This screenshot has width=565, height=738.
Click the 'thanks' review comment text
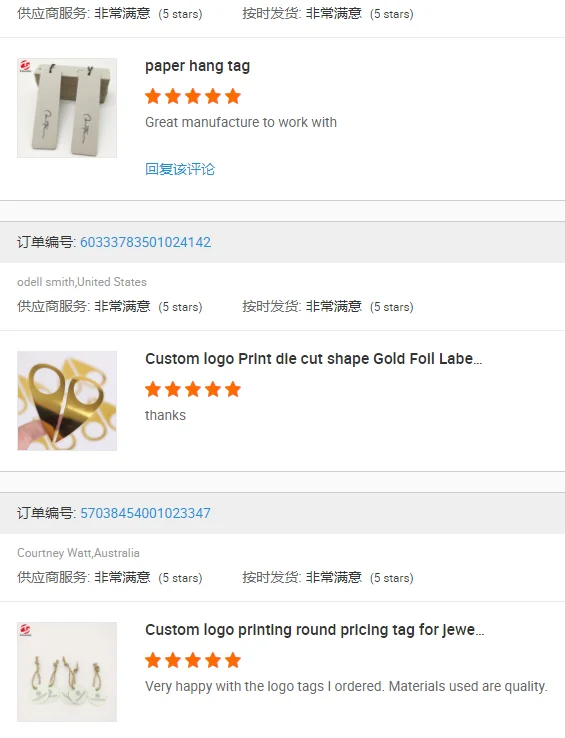(165, 415)
